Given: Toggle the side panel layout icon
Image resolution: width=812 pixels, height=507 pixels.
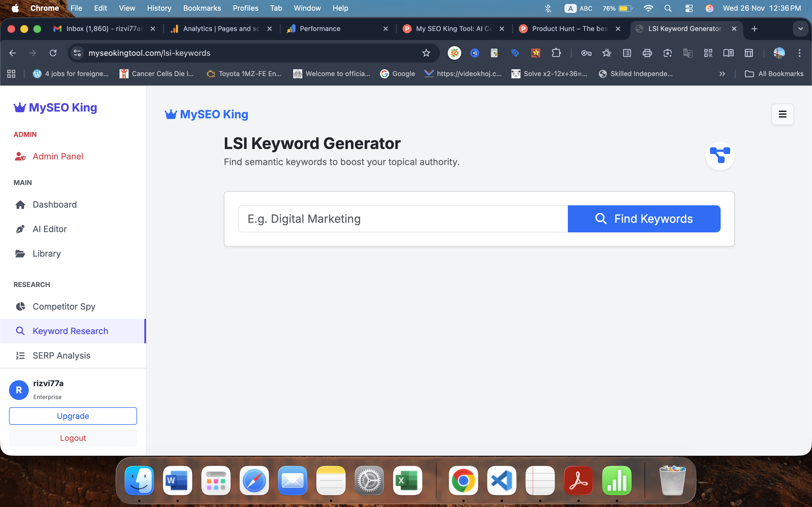Looking at the screenshot, I should point(749,53).
